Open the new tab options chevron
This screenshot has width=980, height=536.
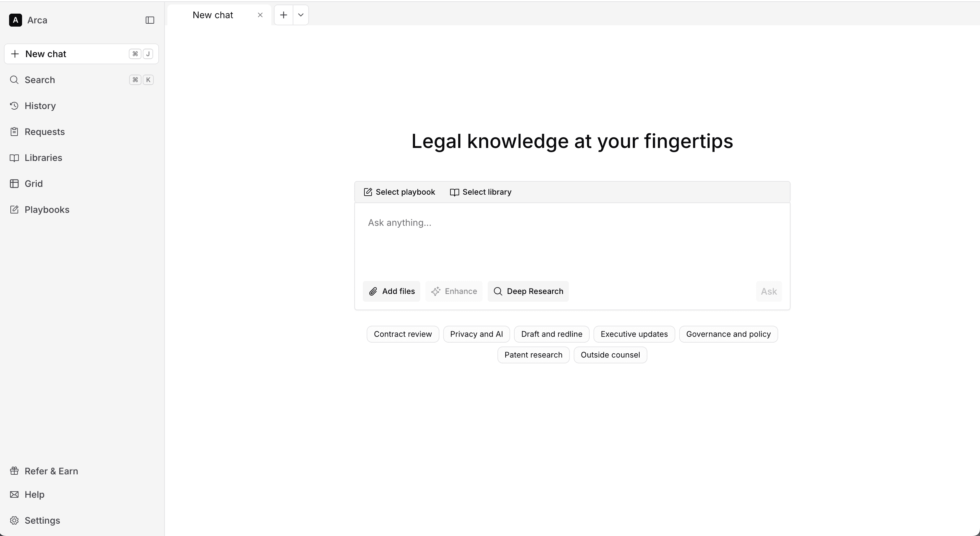click(x=300, y=15)
